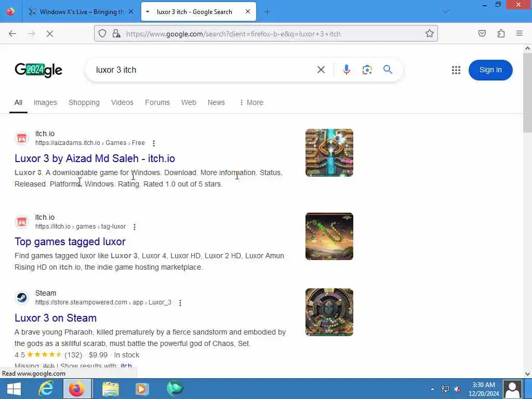Open the taskbar clock showing 3:30 AM
Image resolution: width=532 pixels, height=399 pixels.
tap(484, 389)
